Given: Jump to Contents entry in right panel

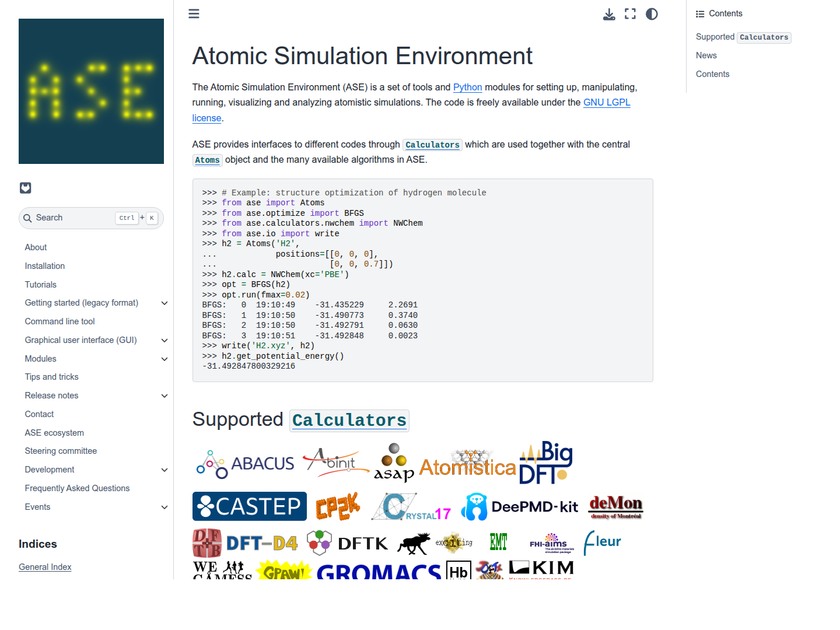Looking at the screenshot, I should click(x=713, y=74).
